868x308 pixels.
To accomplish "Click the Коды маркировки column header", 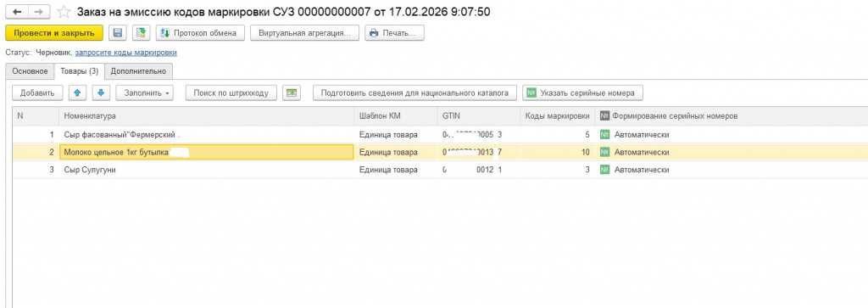I will pyautogui.click(x=558, y=116).
